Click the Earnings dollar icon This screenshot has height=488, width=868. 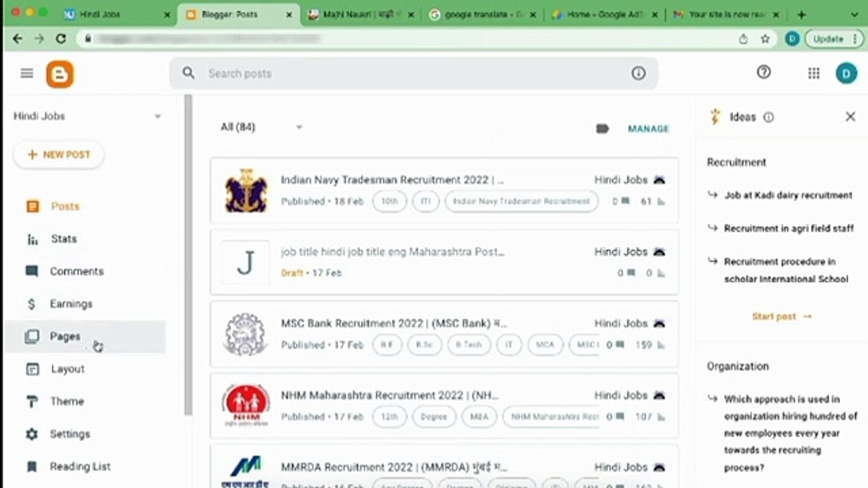32,304
